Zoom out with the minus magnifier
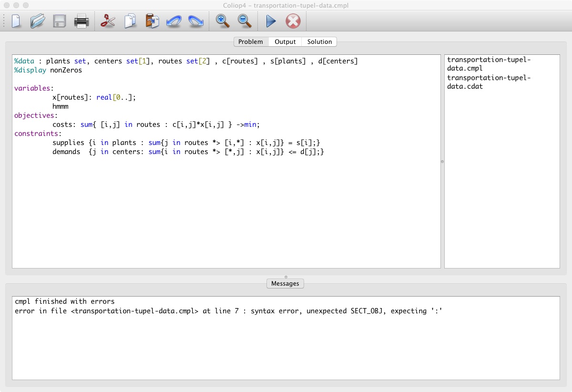Viewport: 572px width, 392px height. [x=244, y=21]
